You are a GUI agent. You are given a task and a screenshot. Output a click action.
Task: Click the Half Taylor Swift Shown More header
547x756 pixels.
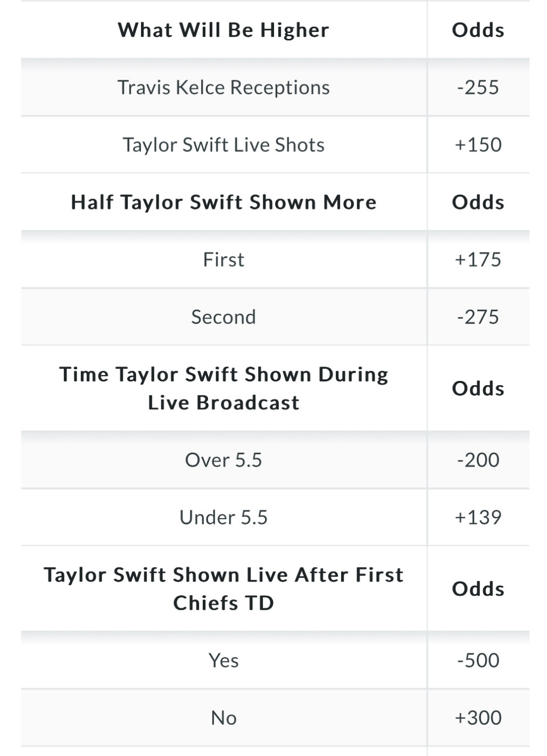point(223,202)
